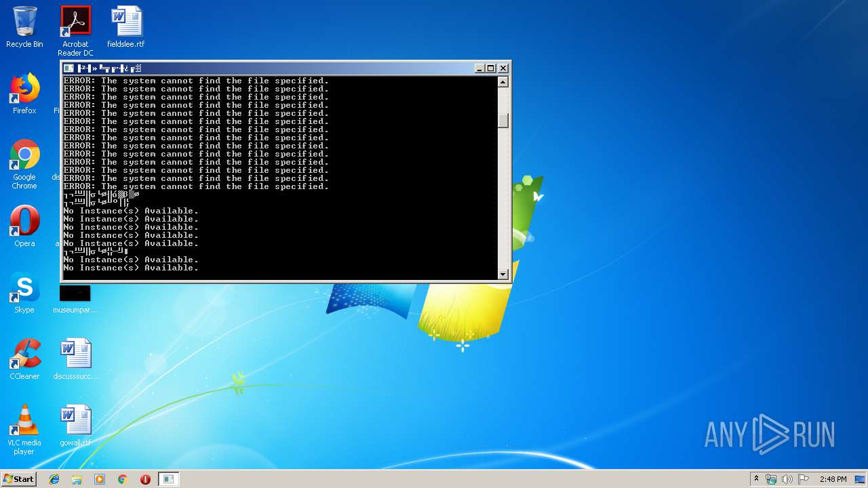Open network status tray icon
This screenshot has width=868, height=488.
[771, 479]
